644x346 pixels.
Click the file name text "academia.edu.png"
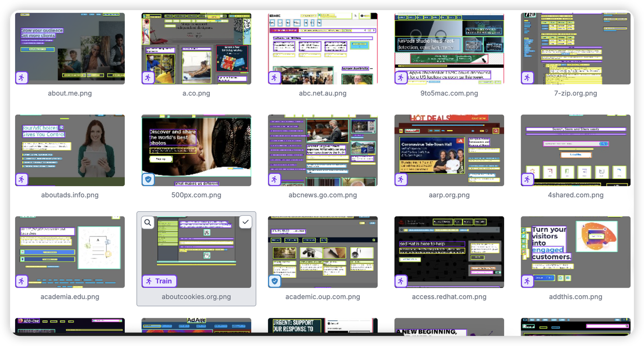point(70,297)
